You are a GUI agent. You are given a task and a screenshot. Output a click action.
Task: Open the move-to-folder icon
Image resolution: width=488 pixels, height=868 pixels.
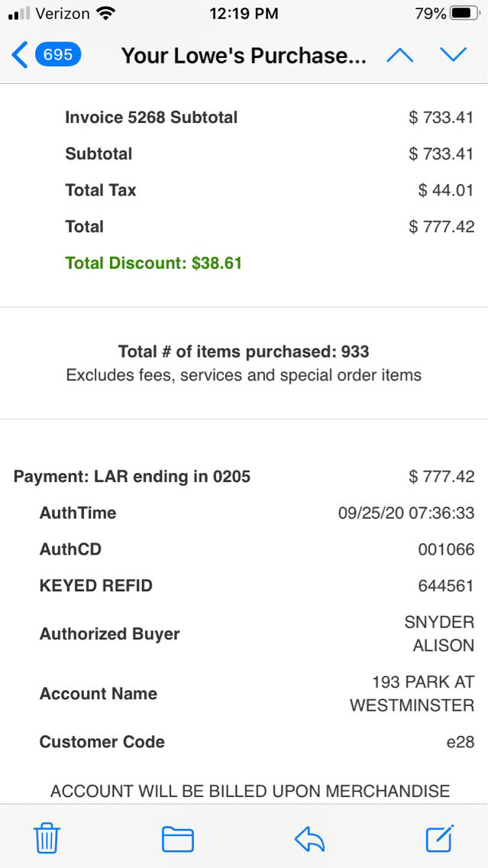click(x=177, y=839)
